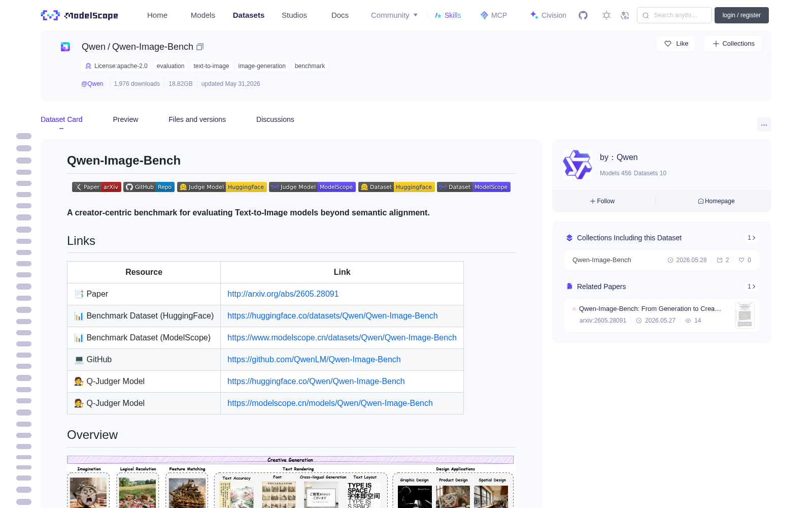Screen dimensions: 812x508
Task: Click the Related Papers document icon
Action: [x=569, y=287]
